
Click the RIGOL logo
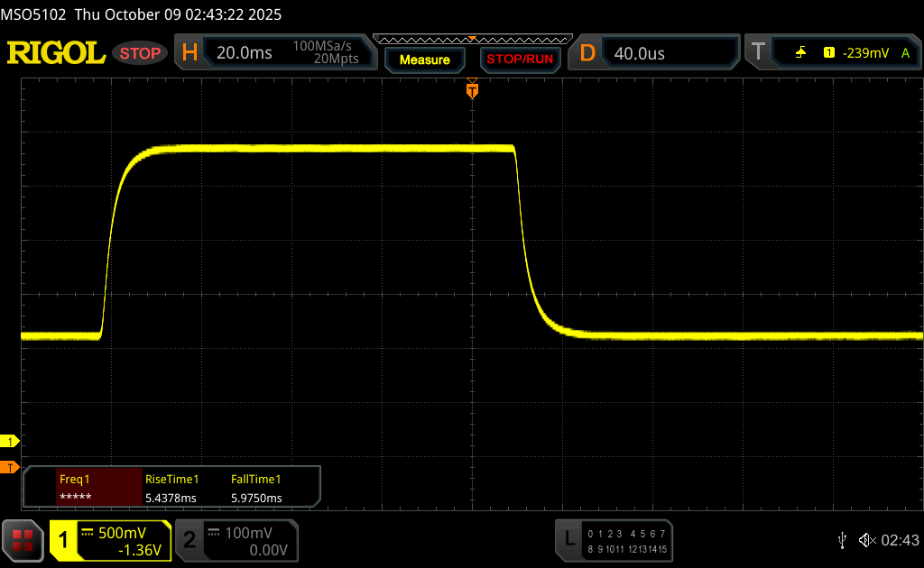tap(56, 53)
